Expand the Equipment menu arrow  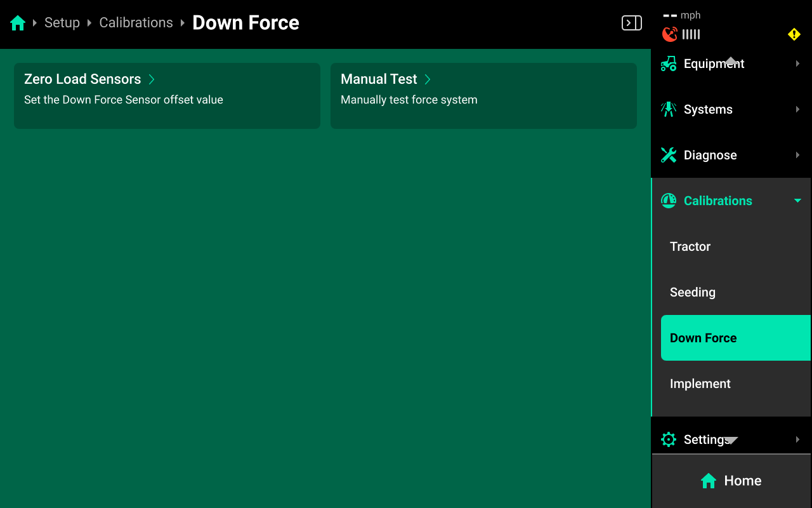click(x=797, y=63)
